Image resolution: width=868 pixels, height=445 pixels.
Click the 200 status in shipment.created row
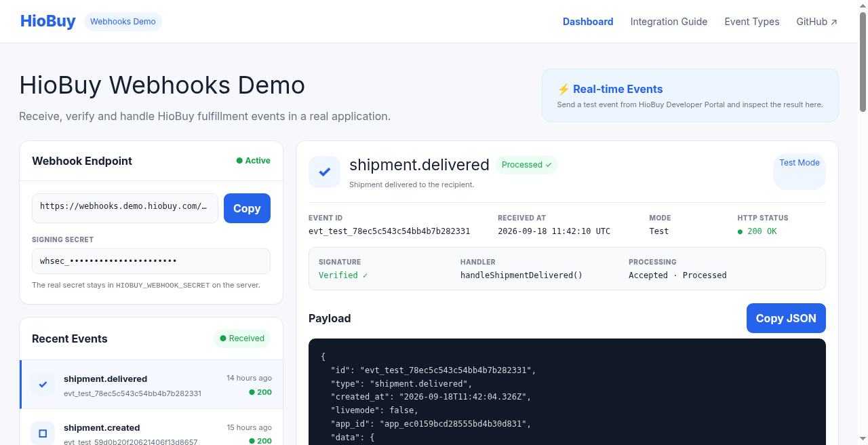pos(260,441)
